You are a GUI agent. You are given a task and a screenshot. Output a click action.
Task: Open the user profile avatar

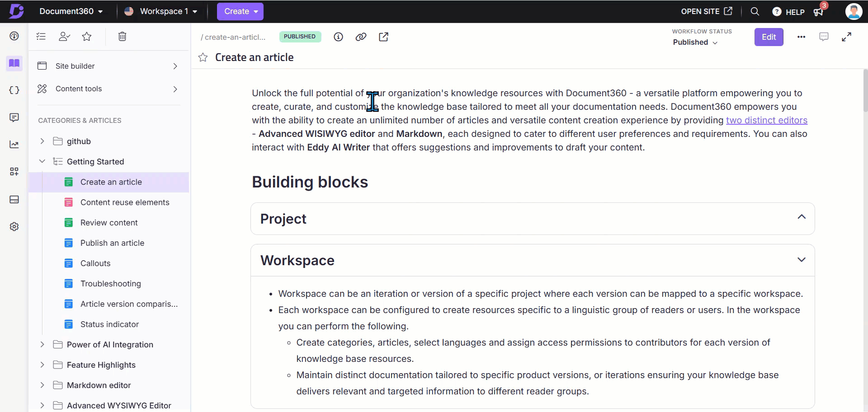[x=854, y=11]
